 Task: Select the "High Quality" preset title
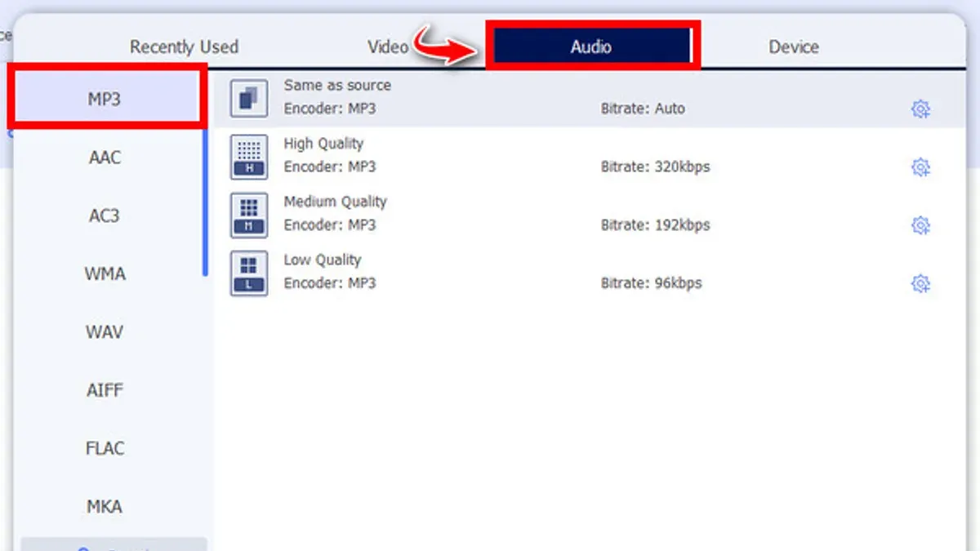tap(323, 144)
